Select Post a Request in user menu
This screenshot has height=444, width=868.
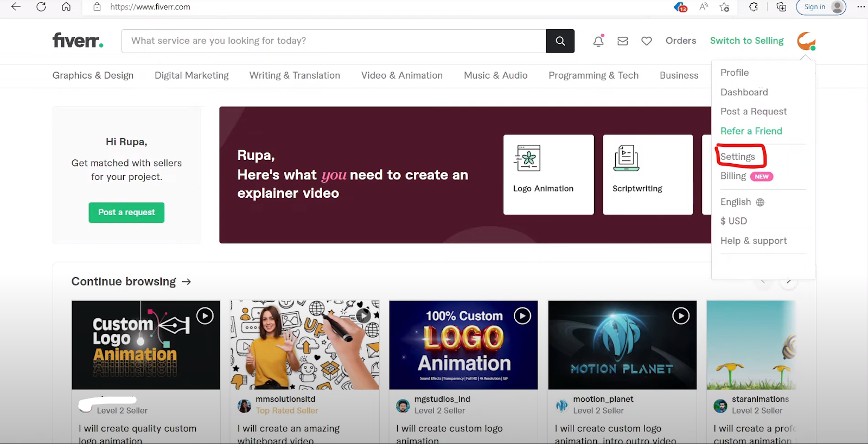click(x=754, y=111)
